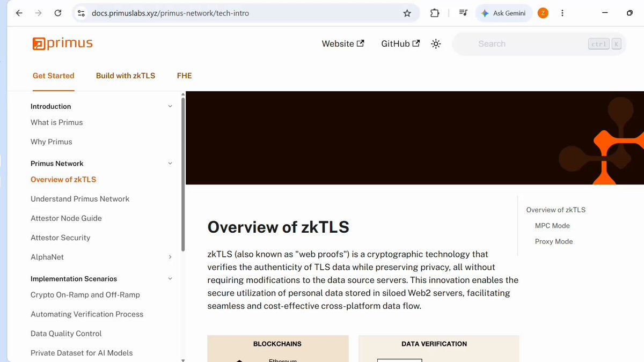Jump to Proxy Mode in table of contents

click(554, 241)
